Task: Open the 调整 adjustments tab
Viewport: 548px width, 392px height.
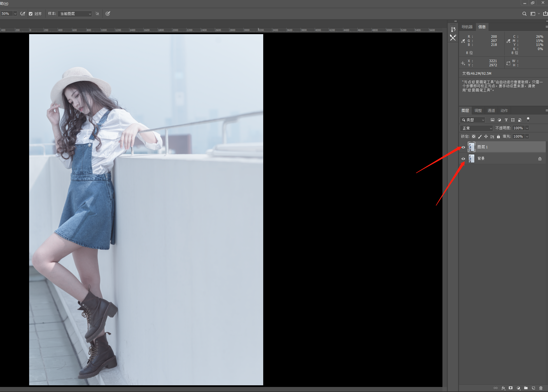Action: point(478,111)
